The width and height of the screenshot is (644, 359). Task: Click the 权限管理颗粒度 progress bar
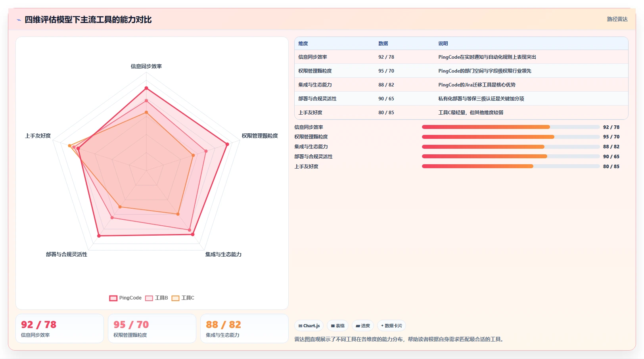511,137
